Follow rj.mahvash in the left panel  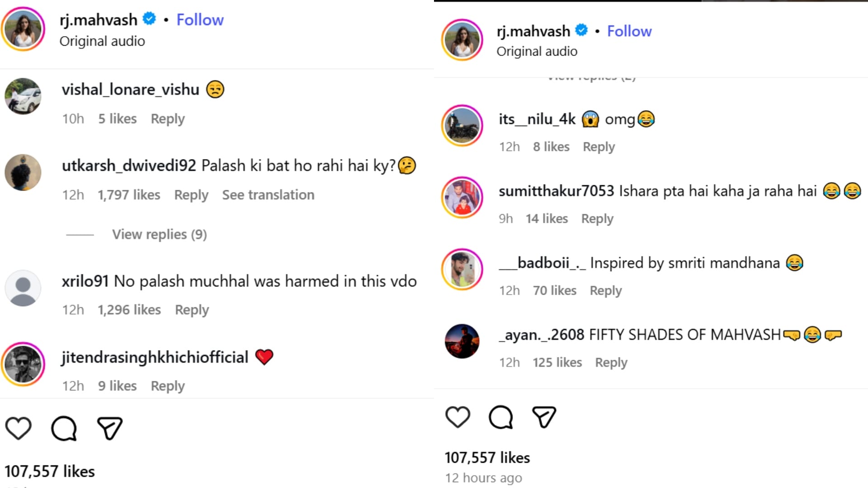click(200, 20)
